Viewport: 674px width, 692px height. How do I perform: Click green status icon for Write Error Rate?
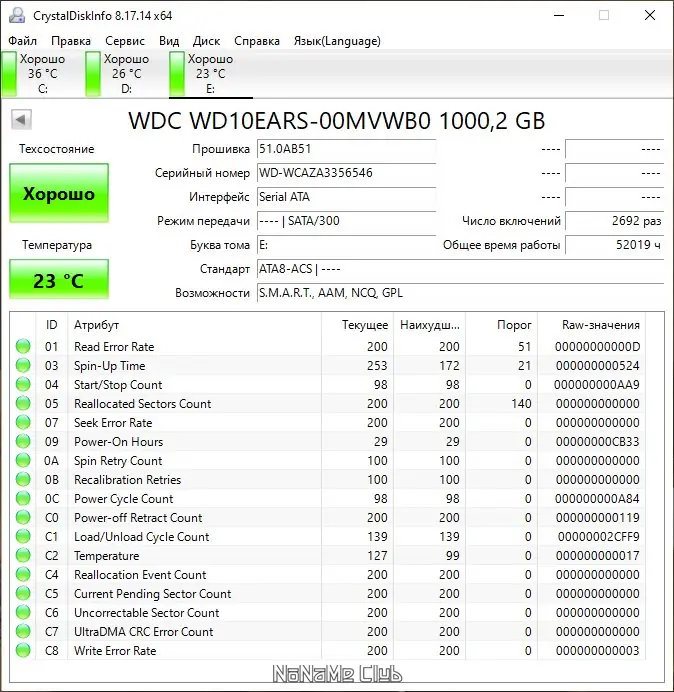(23, 650)
